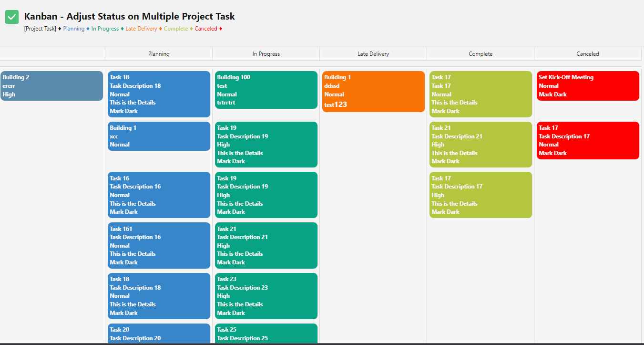The width and height of the screenshot is (644, 345).
Task: Select the Building 2 card
Action: tap(51, 86)
